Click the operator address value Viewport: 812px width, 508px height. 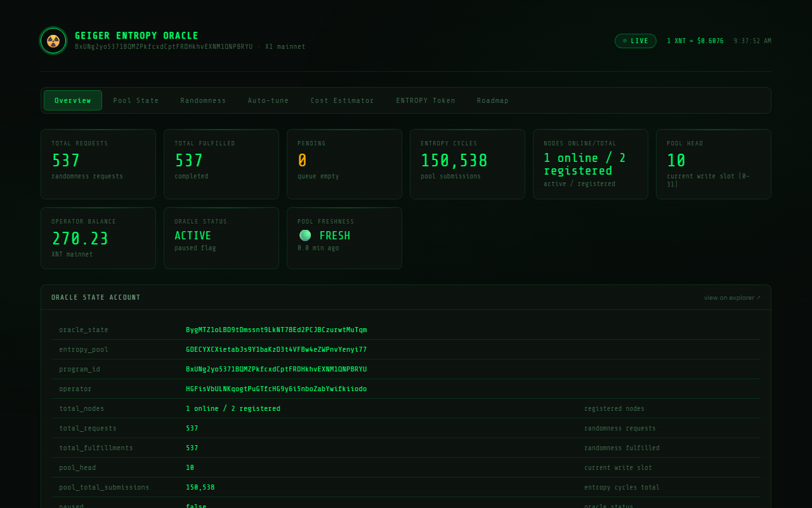277,389
